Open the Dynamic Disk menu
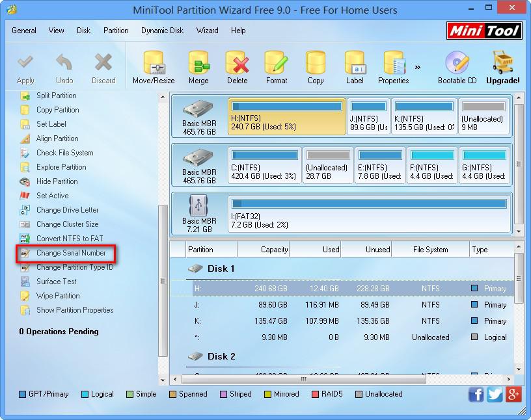 point(162,30)
